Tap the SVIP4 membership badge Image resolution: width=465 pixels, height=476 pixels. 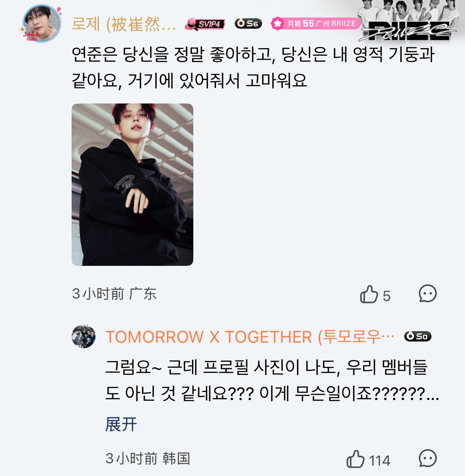click(x=205, y=23)
